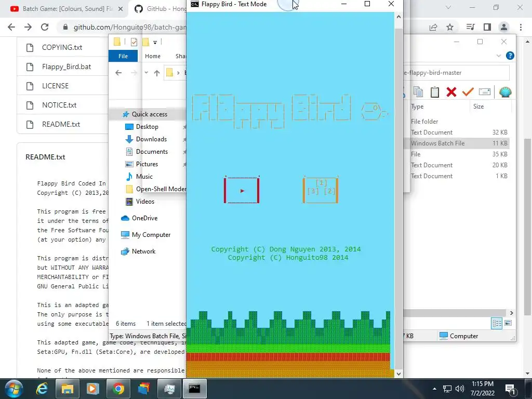Click the properties checkmark in Explorer quick toolbar

[134, 42]
